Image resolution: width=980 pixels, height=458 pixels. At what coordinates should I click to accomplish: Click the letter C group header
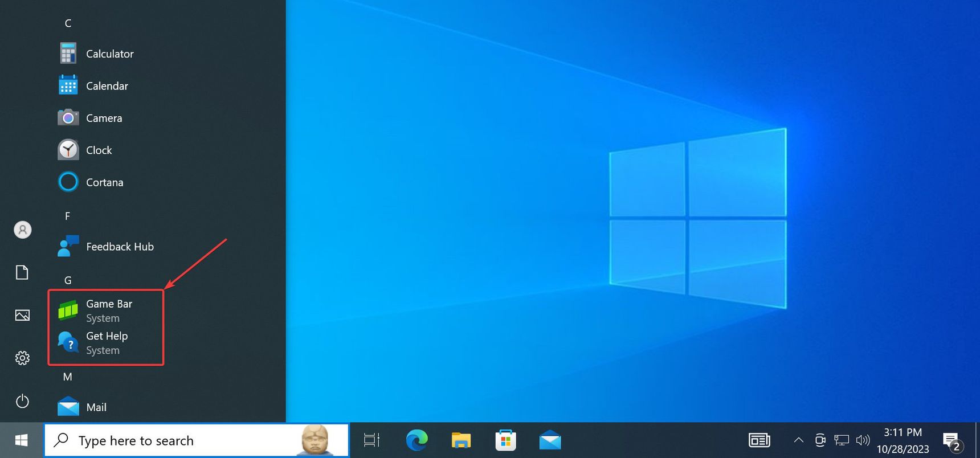pos(68,23)
